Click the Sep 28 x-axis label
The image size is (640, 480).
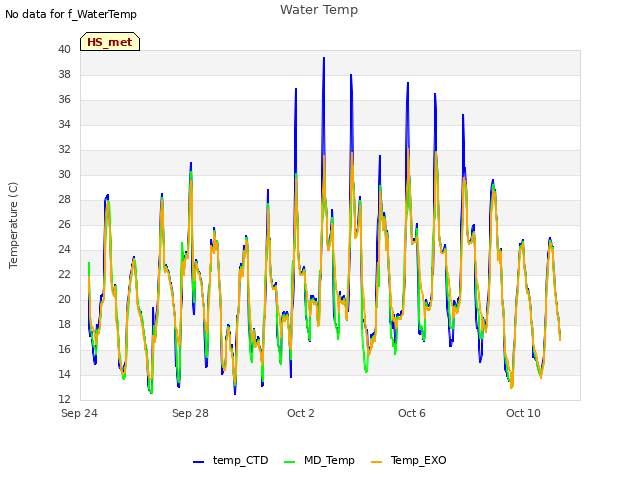coord(190,413)
